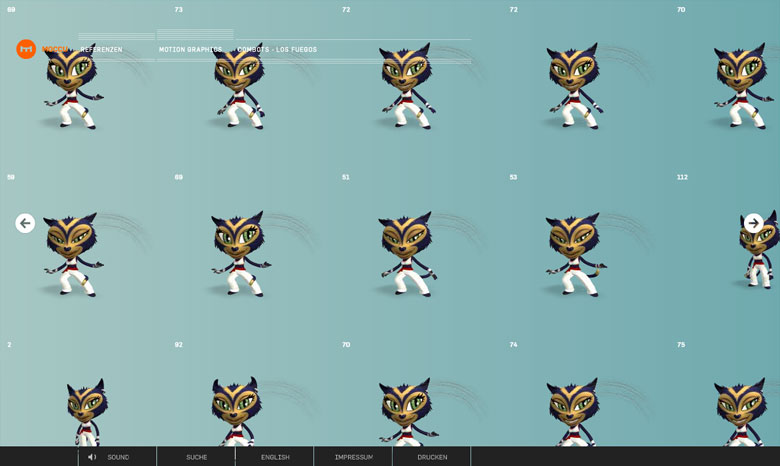Open SUCHE in the bottom bar
Screen dimensions: 780x466
196,457
